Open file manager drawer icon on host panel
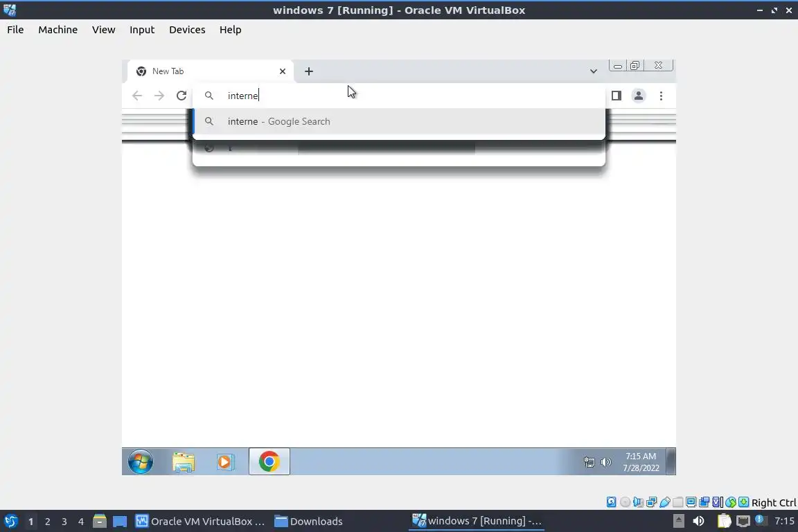Viewport: 798px width, 532px height. [x=100, y=522]
